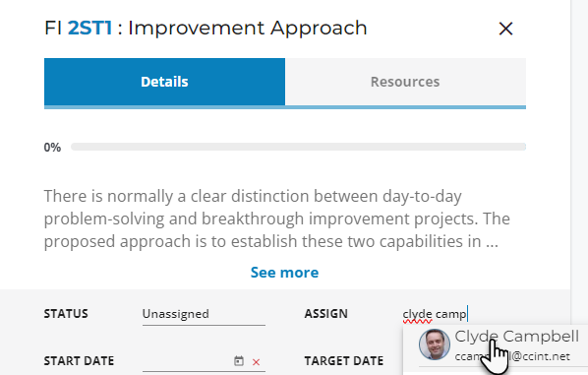This screenshot has width=588, height=375.
Task: Click the 0% progress label
Action: coord(52,148)
